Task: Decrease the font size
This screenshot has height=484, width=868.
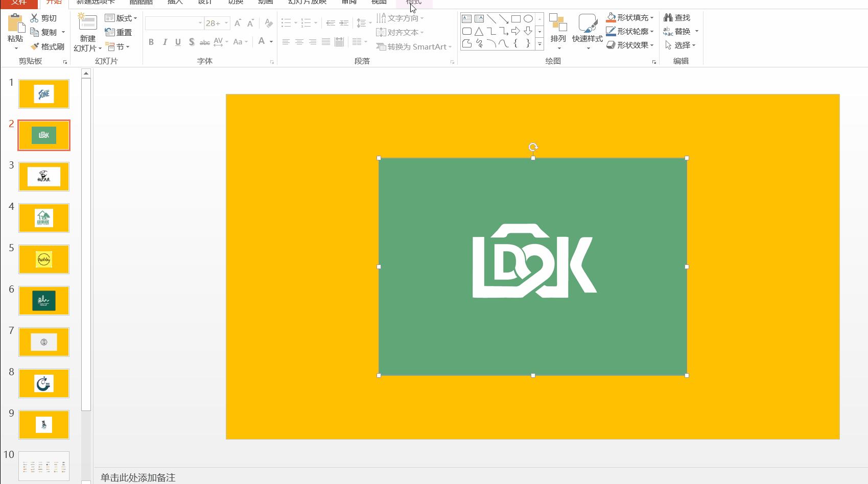Action: pyautogui.click(x=250, y=23)
